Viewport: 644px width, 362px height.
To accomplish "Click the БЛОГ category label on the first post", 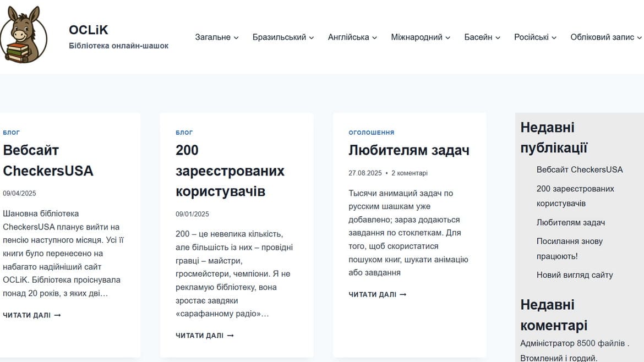I will 10,132.
